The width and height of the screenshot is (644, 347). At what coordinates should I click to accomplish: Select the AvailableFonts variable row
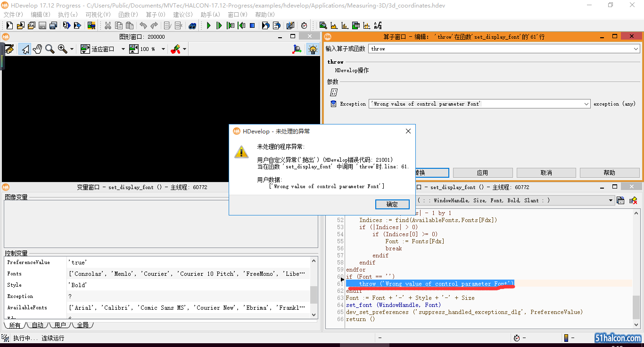pyautogui.click(x=157, y=307)
